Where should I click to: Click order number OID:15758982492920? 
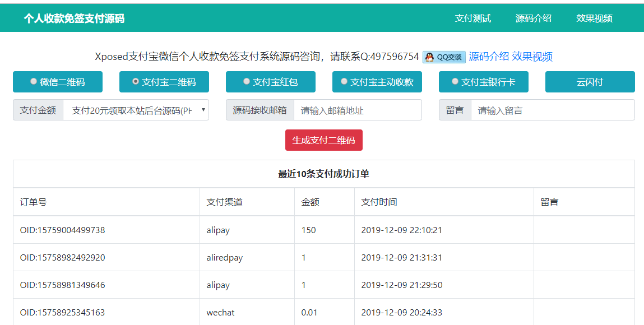[62, 258]
